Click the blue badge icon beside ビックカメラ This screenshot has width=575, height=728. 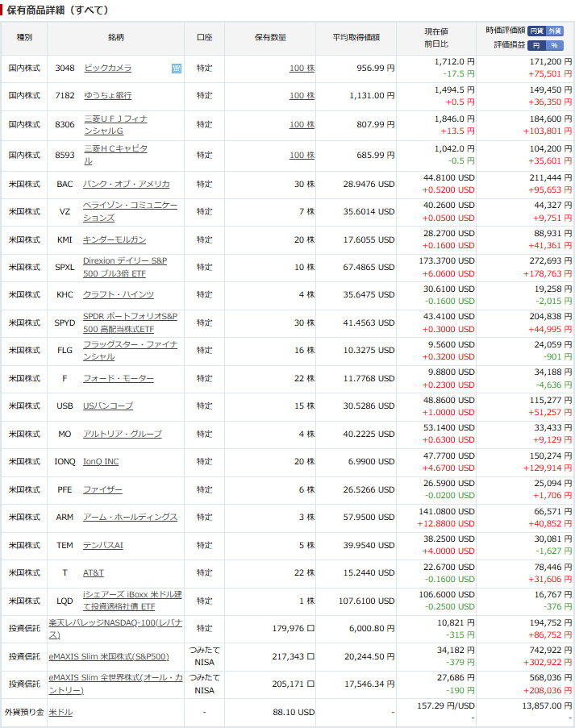click(x=177, y=69)
